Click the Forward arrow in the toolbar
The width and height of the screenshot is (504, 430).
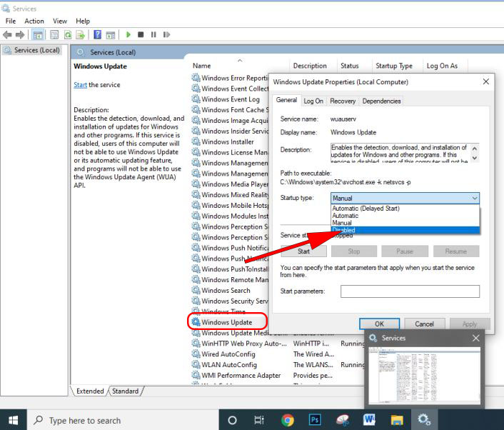tap(20, 34)
